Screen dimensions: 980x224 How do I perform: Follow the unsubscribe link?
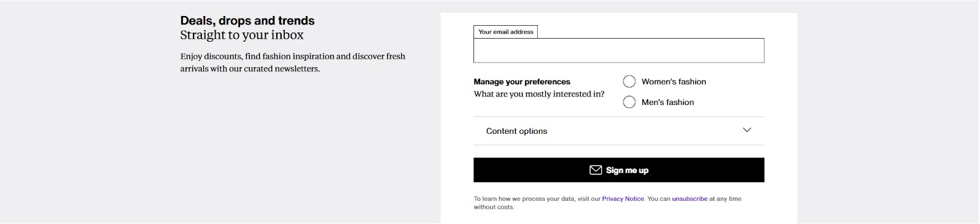click(x=690, y=199)
